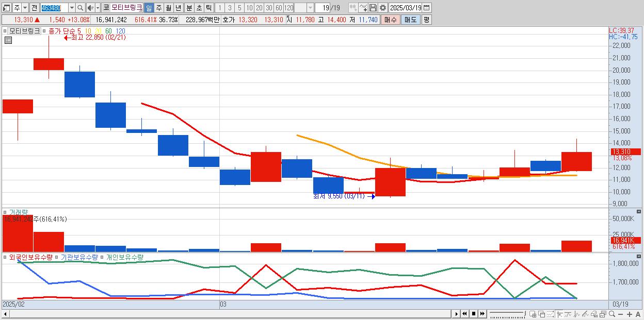Click the crosshair arrow tool icon at bottom

559,314
